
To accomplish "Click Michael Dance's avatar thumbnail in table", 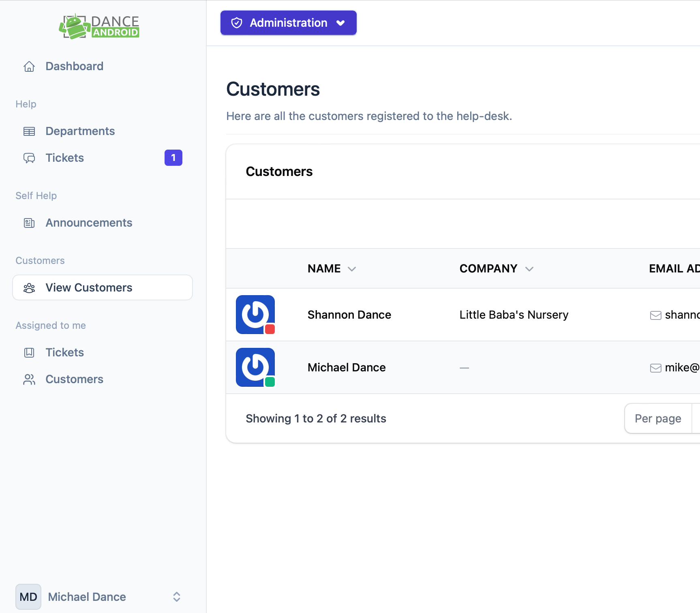I will point(255,367).
